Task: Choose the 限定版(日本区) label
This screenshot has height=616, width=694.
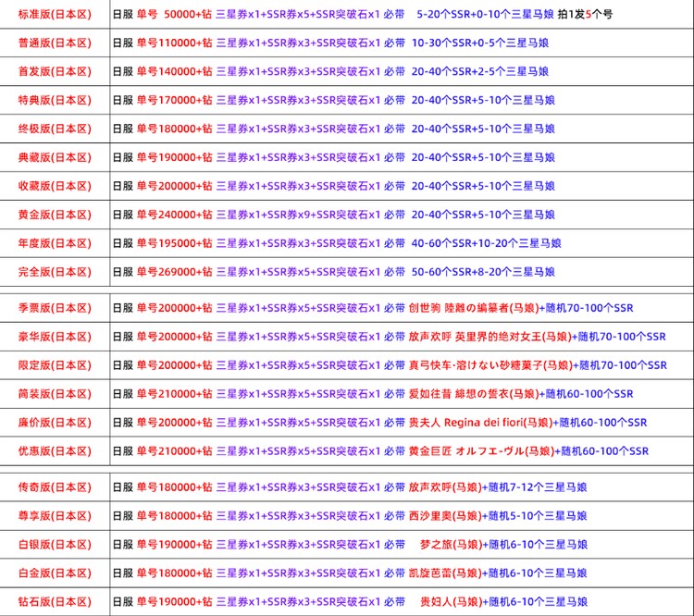Action: (x=55, y=365)
